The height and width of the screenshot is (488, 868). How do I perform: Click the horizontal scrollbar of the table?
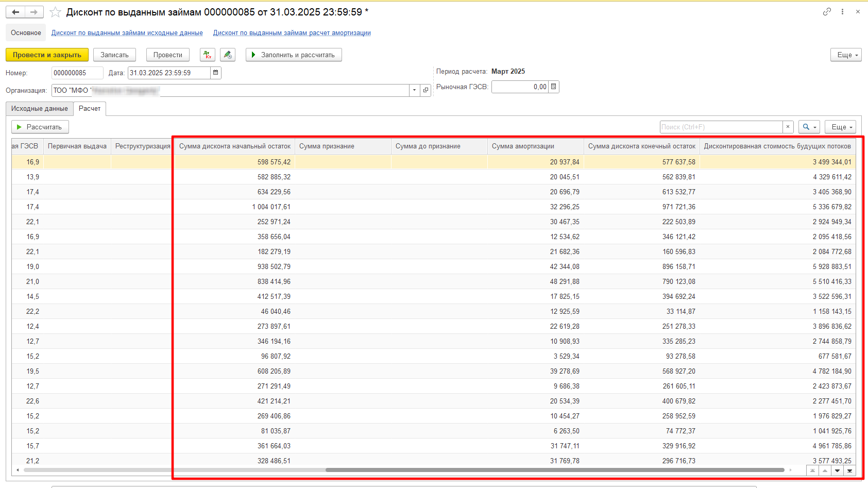554,470
